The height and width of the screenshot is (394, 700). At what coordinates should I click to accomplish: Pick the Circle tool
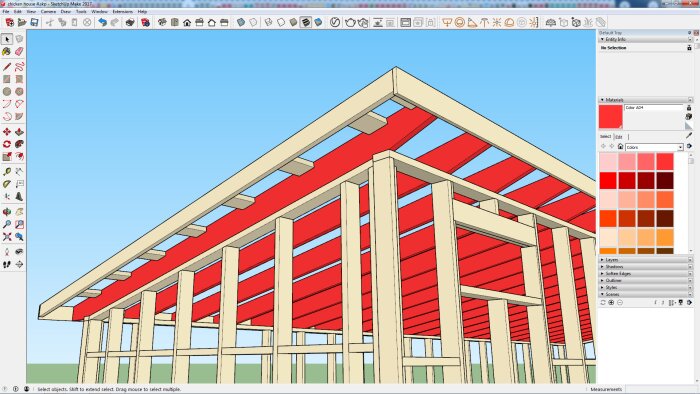7,91
